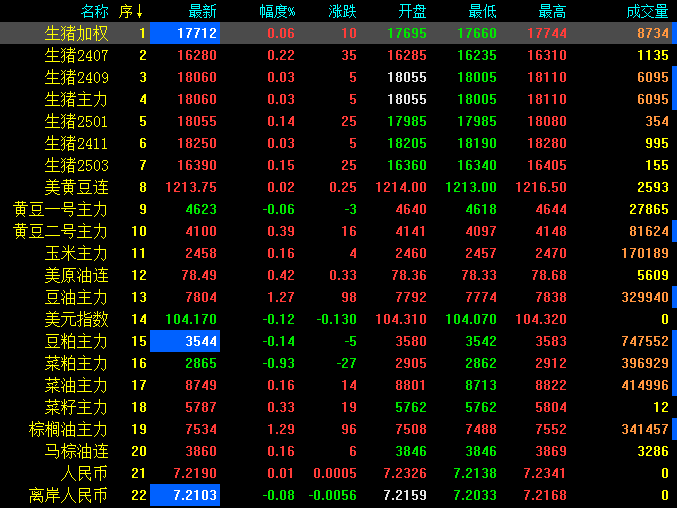Click latest price 1213.75
The image size is (677, 508).
(x=191, y=187)
